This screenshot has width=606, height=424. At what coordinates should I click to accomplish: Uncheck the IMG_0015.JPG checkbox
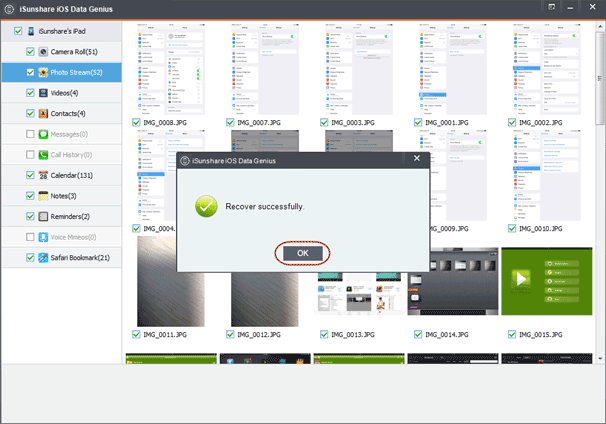coord(512,334)
